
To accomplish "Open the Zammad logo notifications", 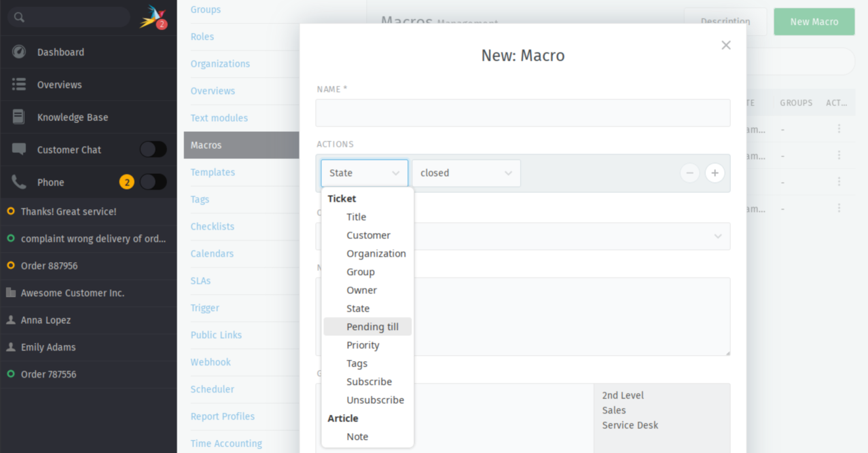I will click(x=152, y=17).
